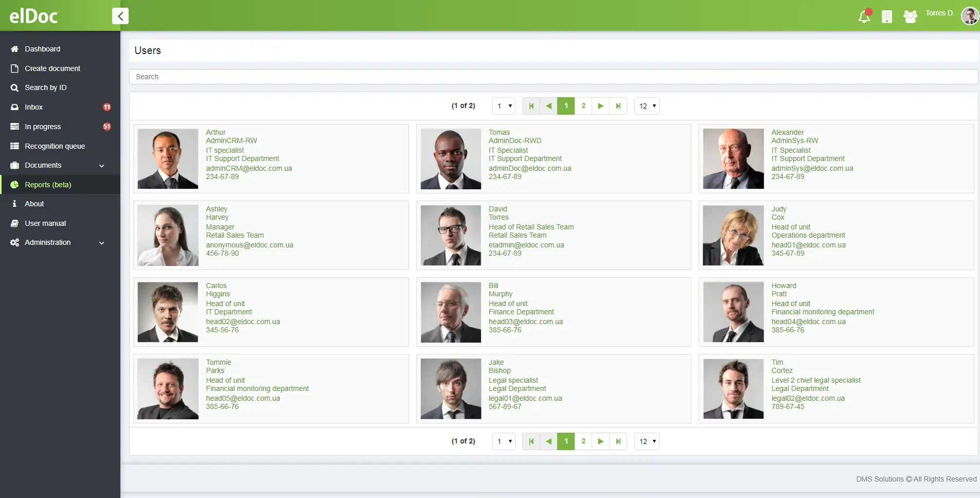Go to next page in bottom paginator
The width and height of the screenshot is (980, 498).
600,441
